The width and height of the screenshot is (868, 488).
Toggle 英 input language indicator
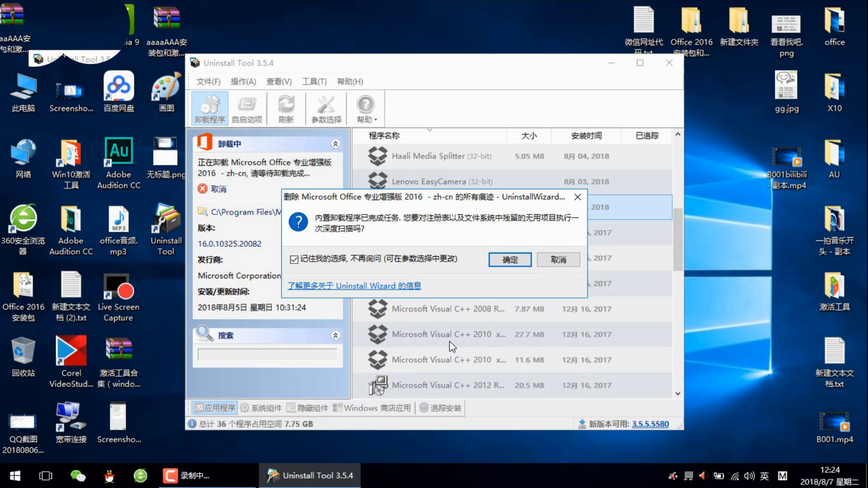click(x=764, y=476)
